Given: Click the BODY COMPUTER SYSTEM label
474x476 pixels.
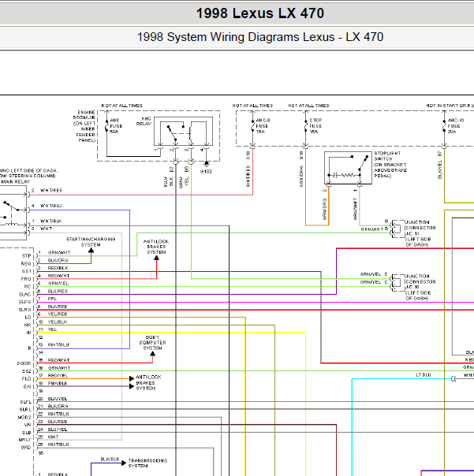Looking at the screenshot, I should 152,343.
